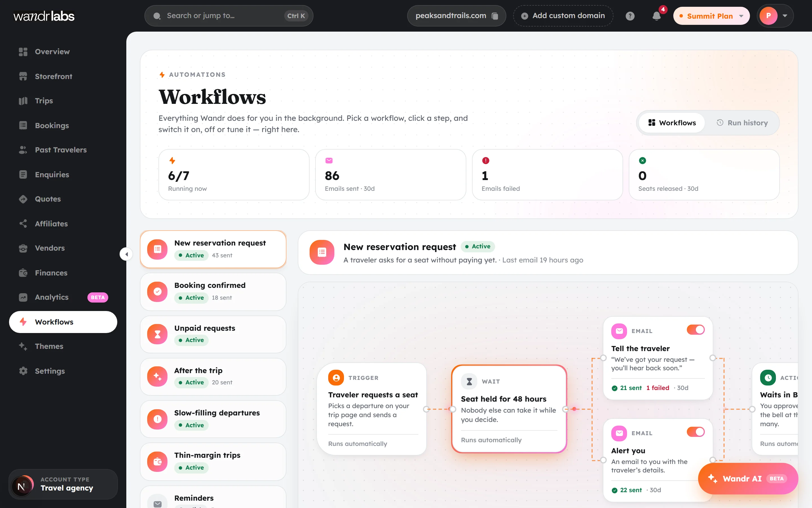Click the Running now lightning bolt icon

pos(172,161)
